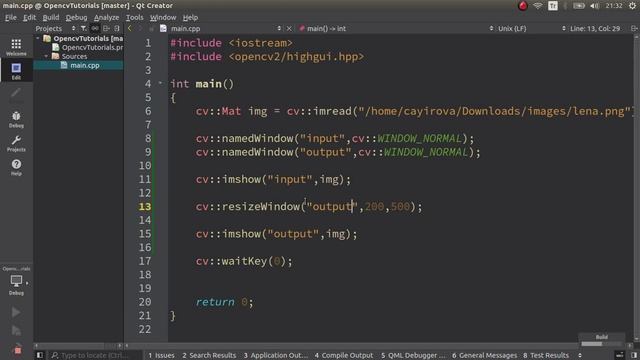The image size is (640, 360).
Task: Show the 6 General Messages pane
Action: point(484,355)
